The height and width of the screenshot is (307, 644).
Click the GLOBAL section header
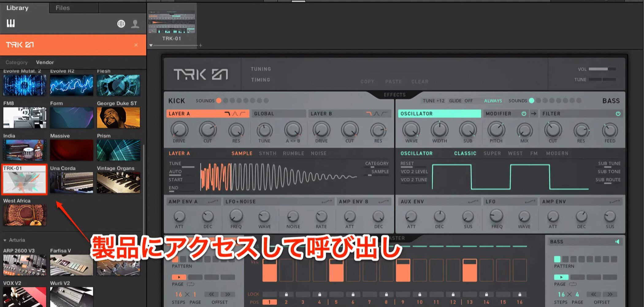coord(279,114)
